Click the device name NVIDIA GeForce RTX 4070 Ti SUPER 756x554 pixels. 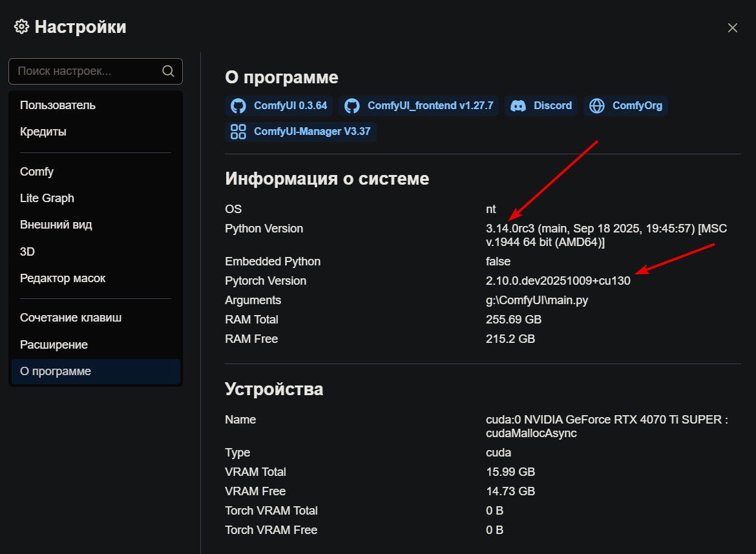pyautogui.click(x=623, y=420)
